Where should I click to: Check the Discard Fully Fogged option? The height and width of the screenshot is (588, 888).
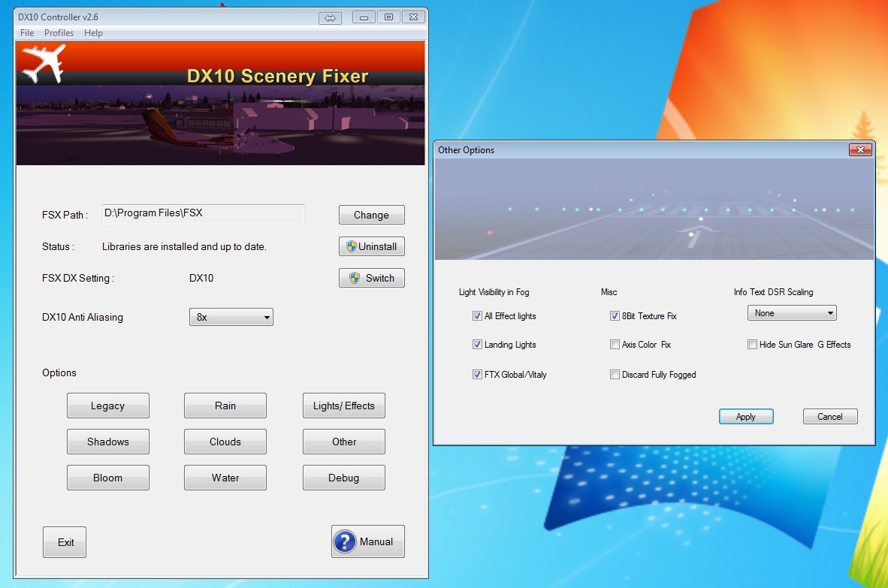point(615,374)
